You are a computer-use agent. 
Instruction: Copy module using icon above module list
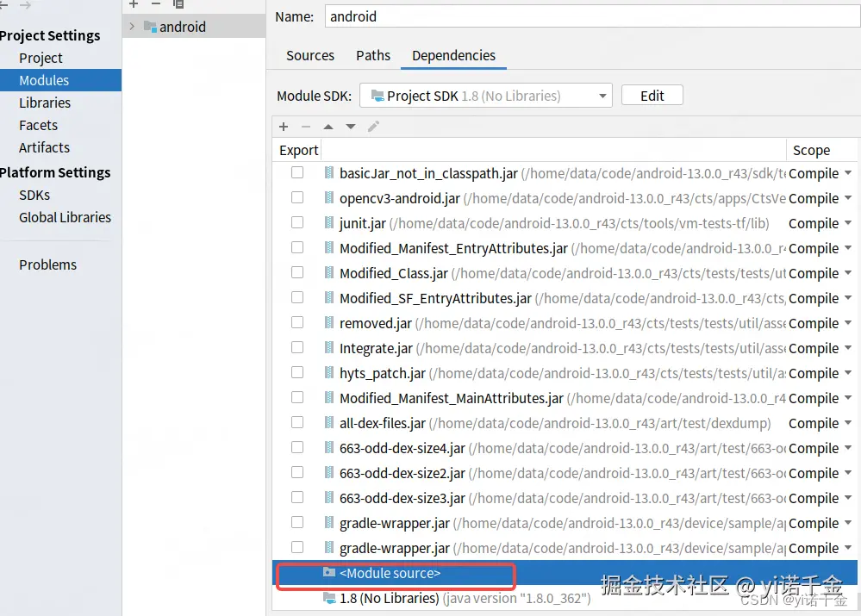click(178, 4)
